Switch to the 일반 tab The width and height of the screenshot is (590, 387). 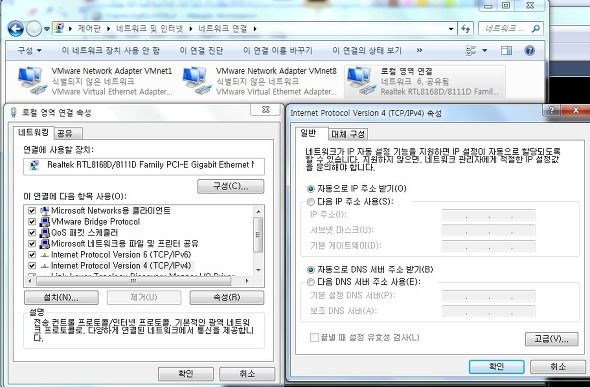[x=310, y=133]
